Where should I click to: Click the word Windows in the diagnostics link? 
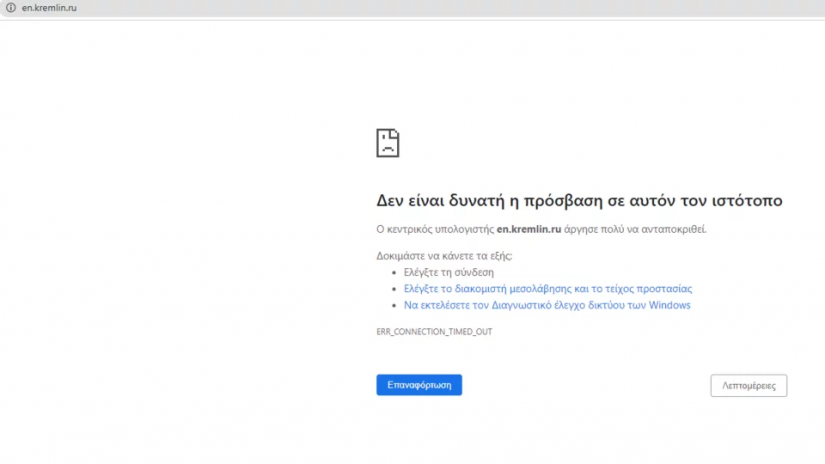(669, 305)
